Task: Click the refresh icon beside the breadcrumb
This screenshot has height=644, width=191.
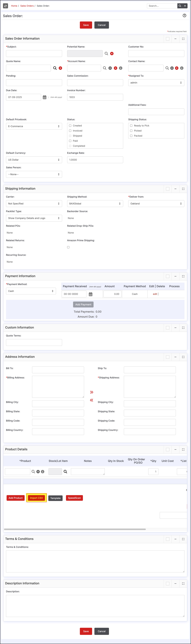Action: coord(5,6)
